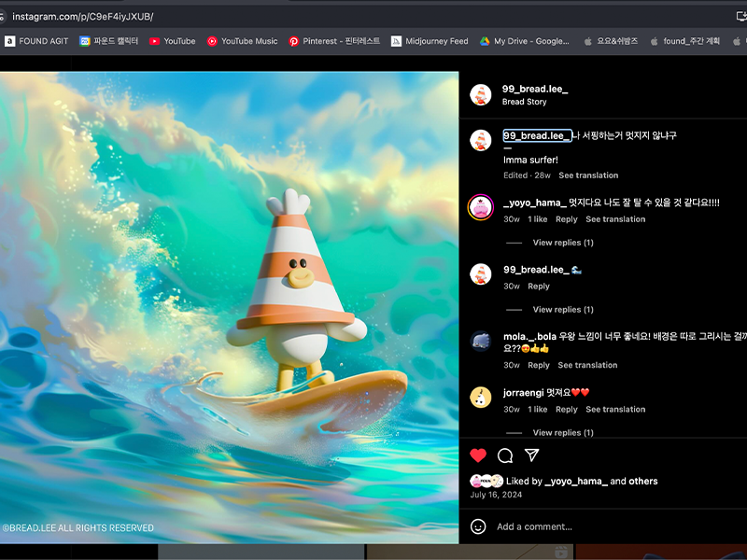Open the found_주간 계획 bookmark
747x560 pixels.
click(x=685, y=41)
